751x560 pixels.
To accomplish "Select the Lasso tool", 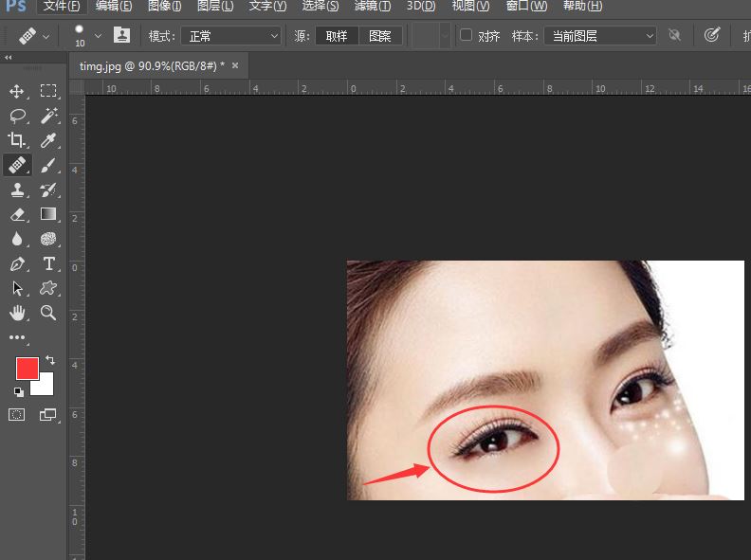I will pyautogui.click(x=17, y=116).
